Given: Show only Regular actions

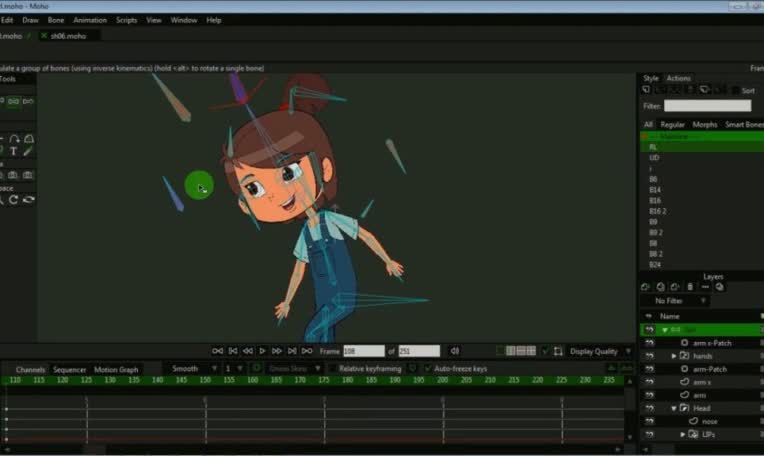Looking at the screenshot, I should coord(672,125).
